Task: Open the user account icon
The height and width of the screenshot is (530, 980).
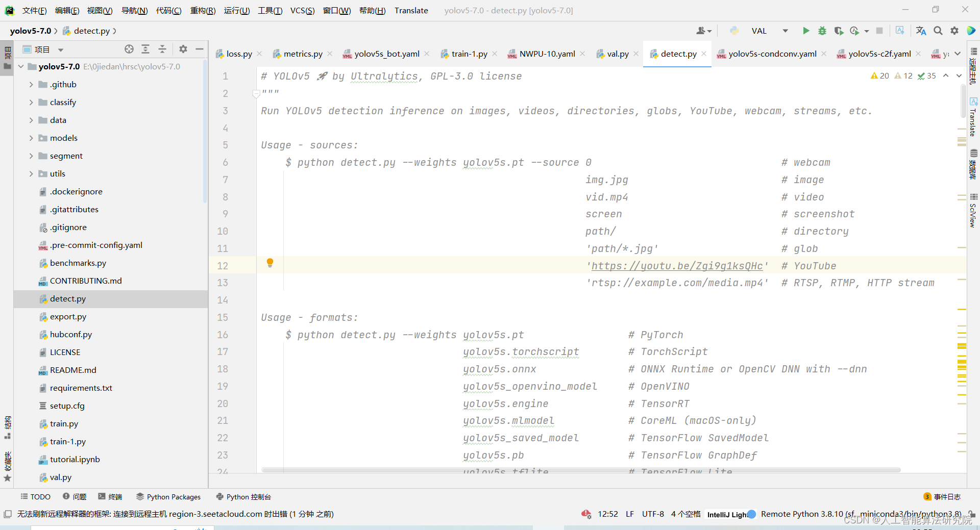Action: pos(703,31)
